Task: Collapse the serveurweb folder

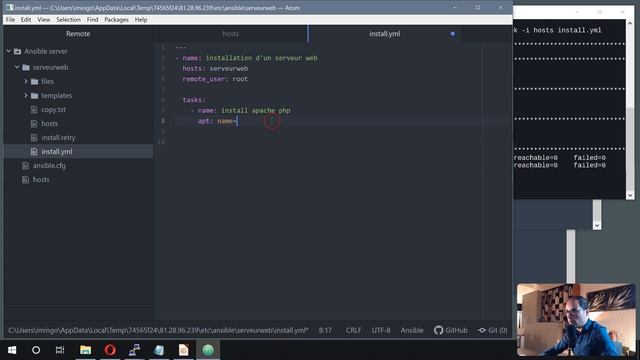Action: point(17,67)
